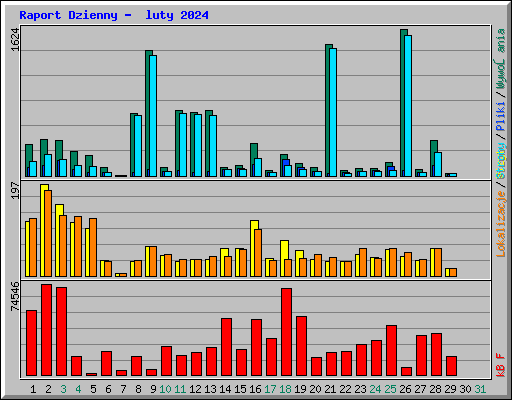Click day label 20 on axis
The width and height of the screenshot is (512, 400).
315,389
